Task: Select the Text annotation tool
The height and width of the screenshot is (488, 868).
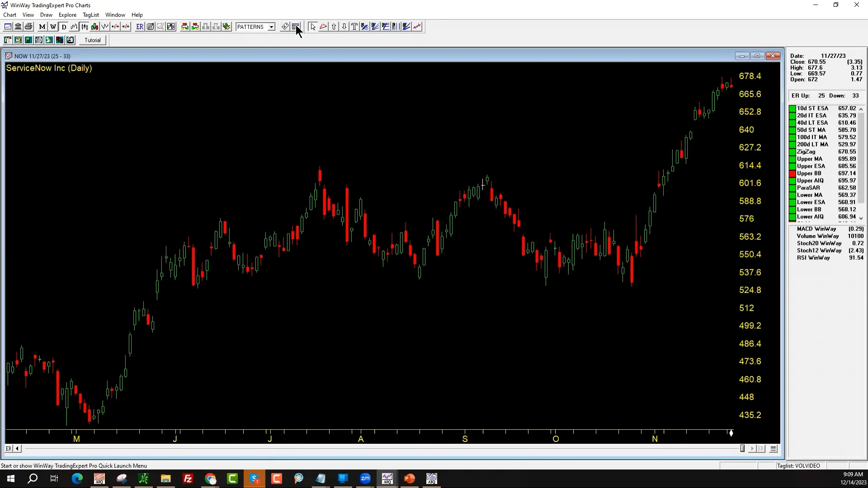Action: tap(354, 27)
